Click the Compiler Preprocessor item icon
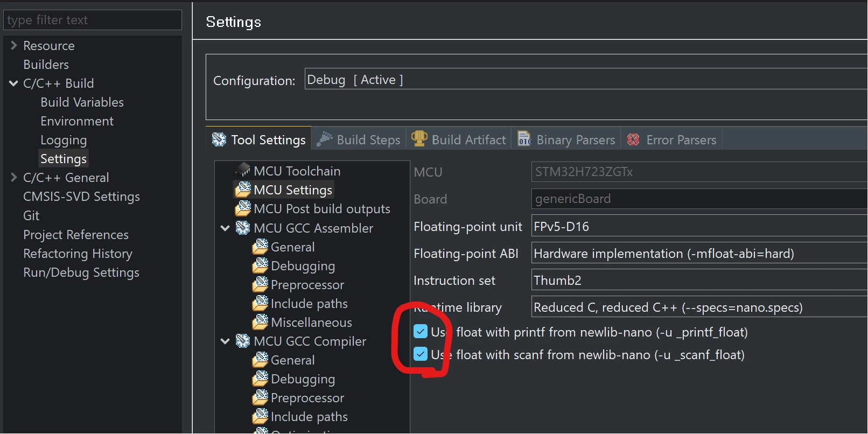This screenshot has width=868, height=434. 261,397
